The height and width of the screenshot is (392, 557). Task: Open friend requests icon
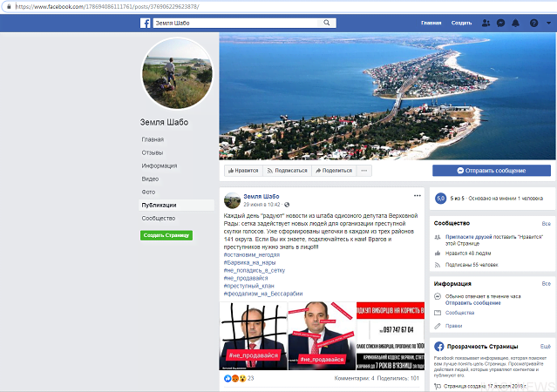point(486,23)
